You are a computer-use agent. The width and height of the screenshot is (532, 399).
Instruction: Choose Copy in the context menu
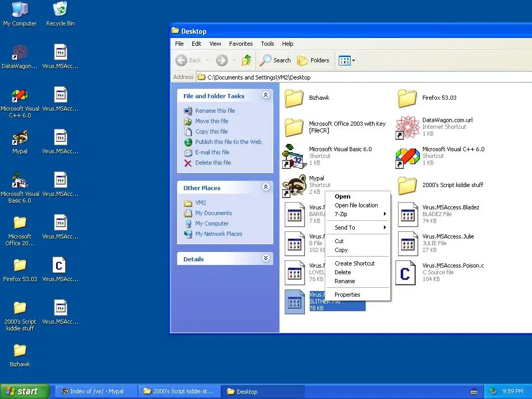pos(358,250)
